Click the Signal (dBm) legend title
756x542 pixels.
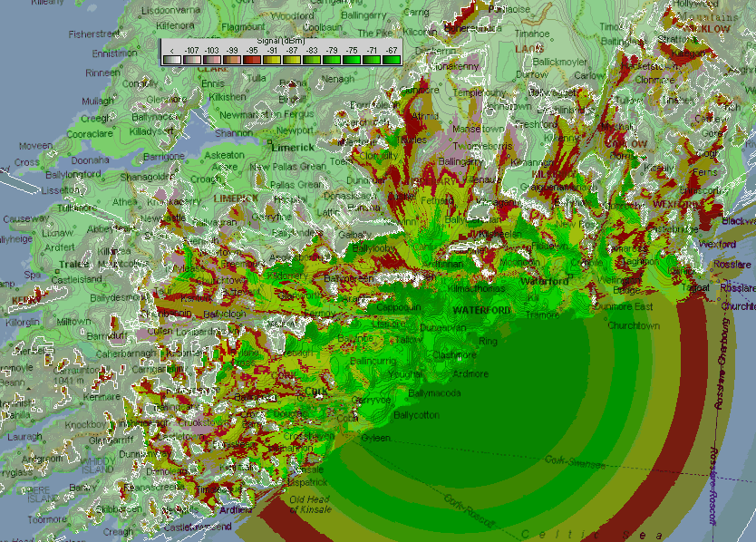coord(281,42)
